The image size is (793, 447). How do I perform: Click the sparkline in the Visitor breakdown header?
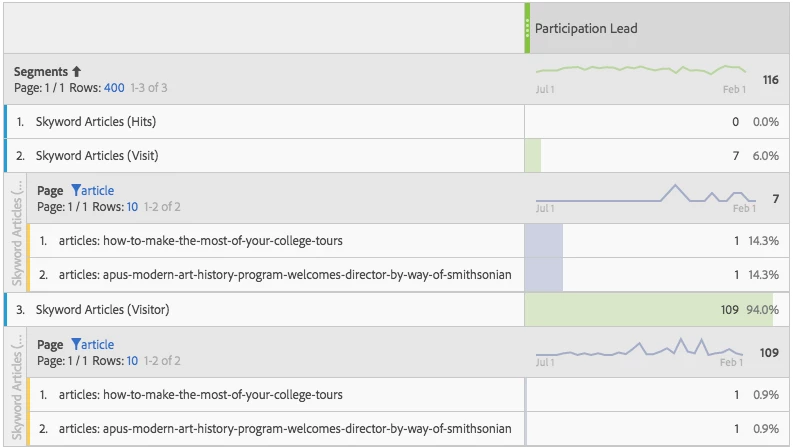640,349
